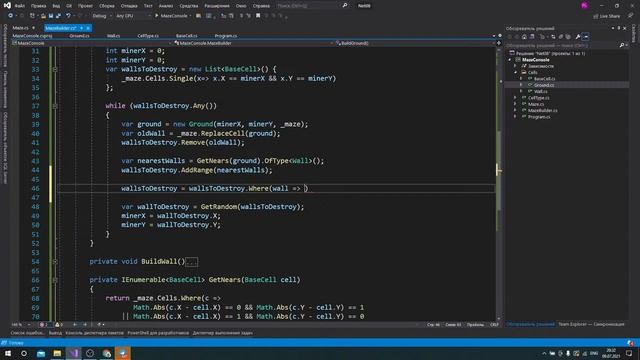The image size is (640, 360).
Task: Open the Анализ menu
Action: (166, 6)
